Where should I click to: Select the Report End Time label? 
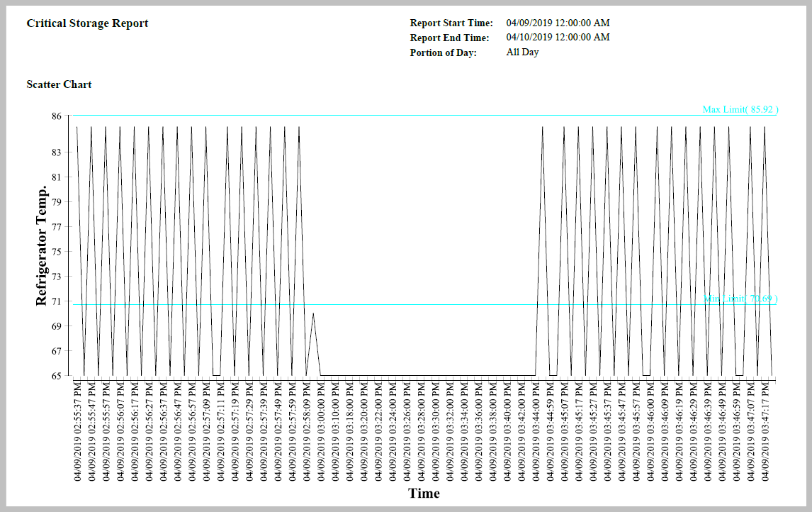tap(449, 38)
